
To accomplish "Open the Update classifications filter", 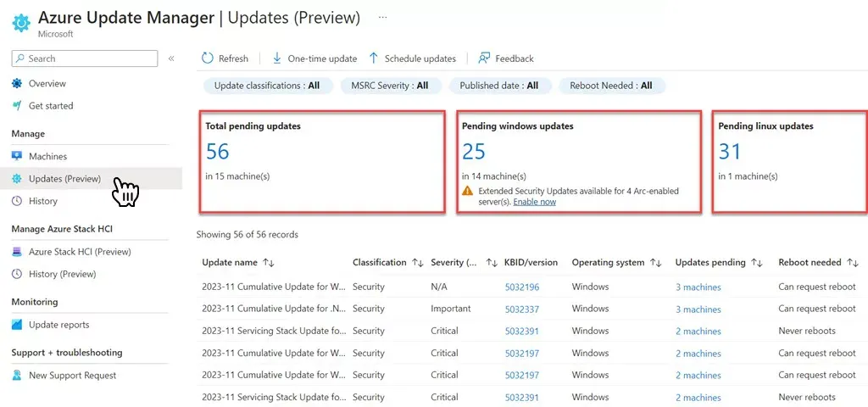I will point(269,86).
